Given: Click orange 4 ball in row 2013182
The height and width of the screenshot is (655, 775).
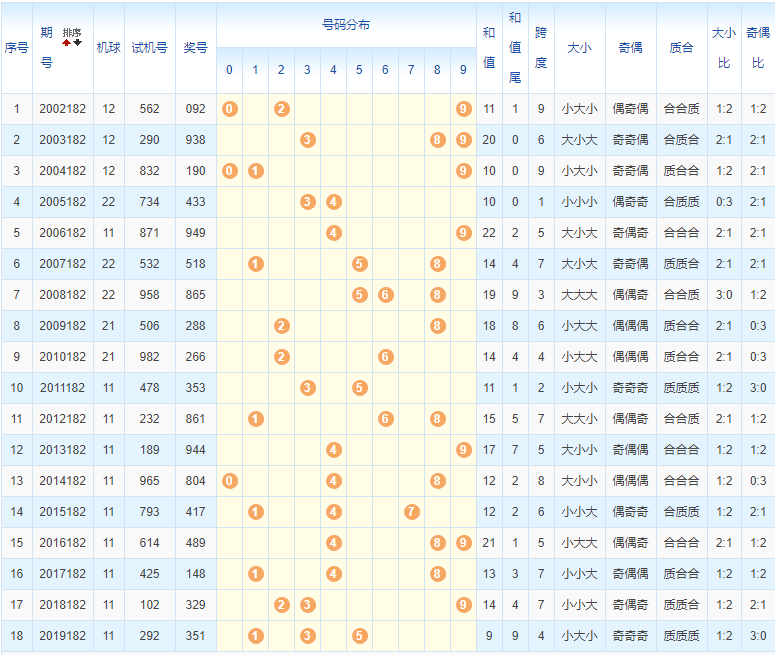Looking at the screenshot, I should [333, 450].
